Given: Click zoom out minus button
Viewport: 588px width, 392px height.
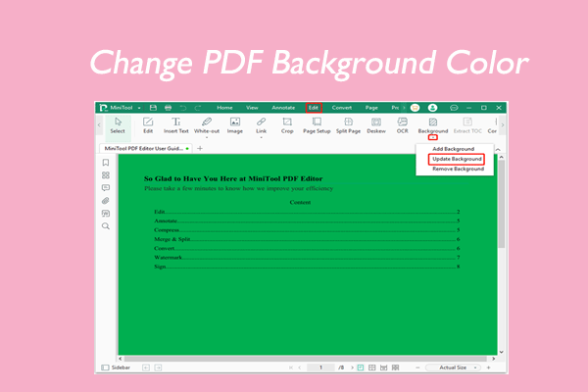Looking at the screenshot, I should pos(417,367).
